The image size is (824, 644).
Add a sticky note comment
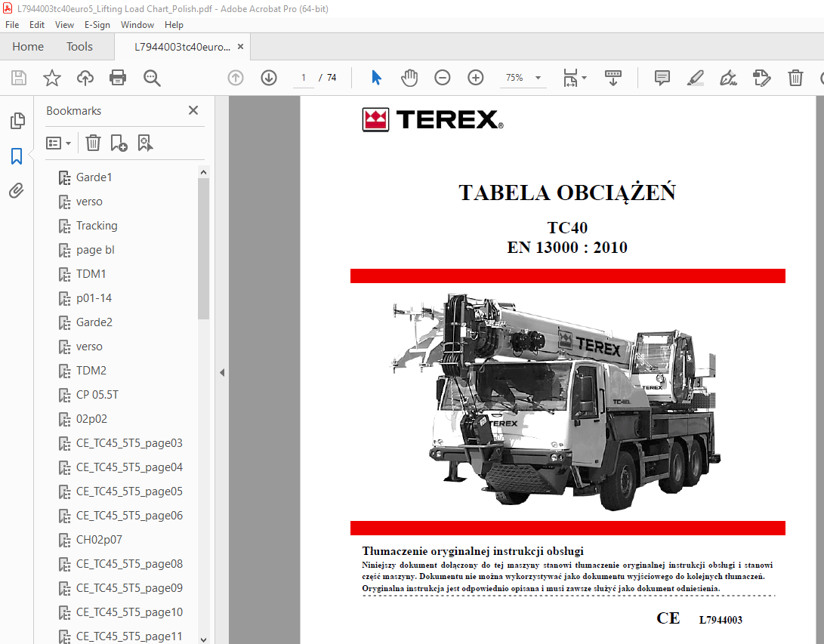pyautogui.click(x=662, y=79)
